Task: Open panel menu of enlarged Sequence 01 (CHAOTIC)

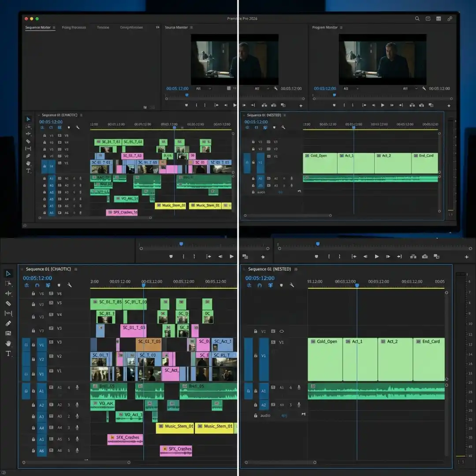Action: (x=76, y=269)
